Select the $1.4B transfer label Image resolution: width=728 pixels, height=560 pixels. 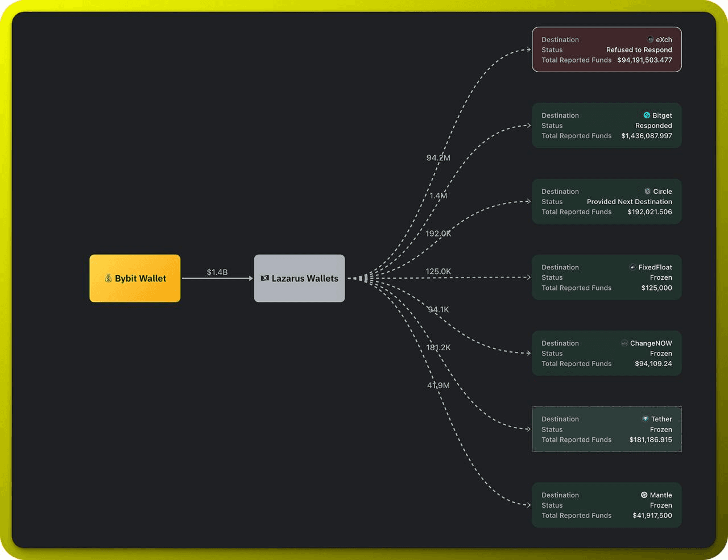coord(217,272)
